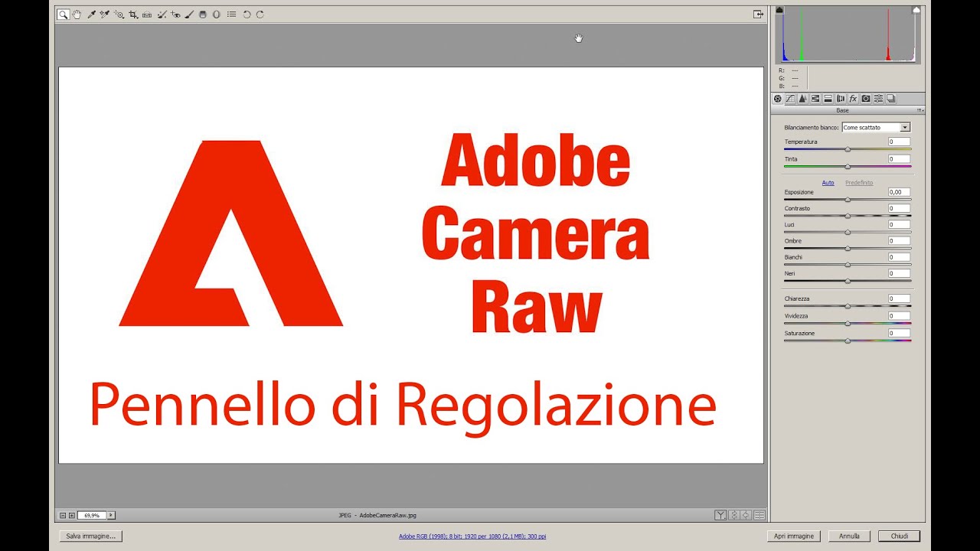This screenshot has width=980, height=551.
Task: Click the Salva immagine button
Action: [90, 536]
